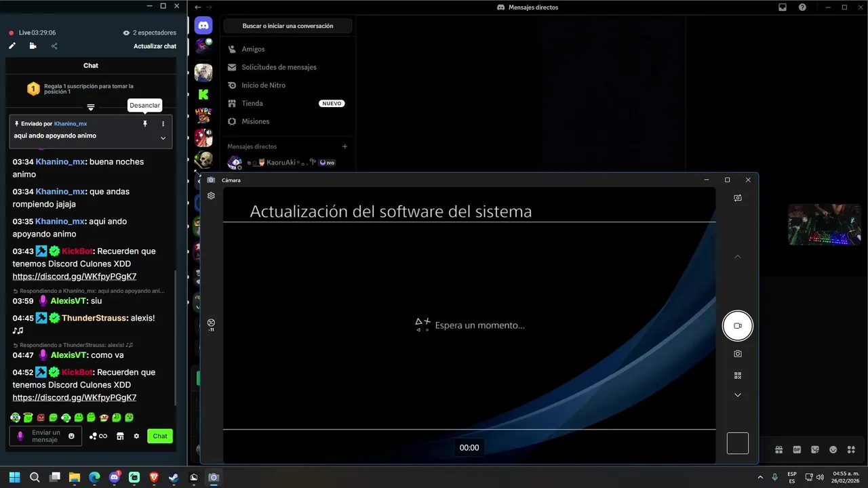Open the Discord apps launcher icon
The image size is (868, 488).
[850, 449]
